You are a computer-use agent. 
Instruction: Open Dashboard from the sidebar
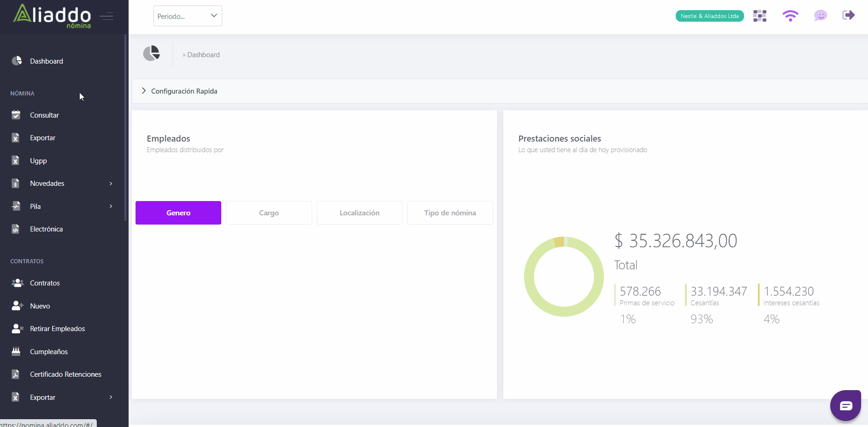point(47,61)
